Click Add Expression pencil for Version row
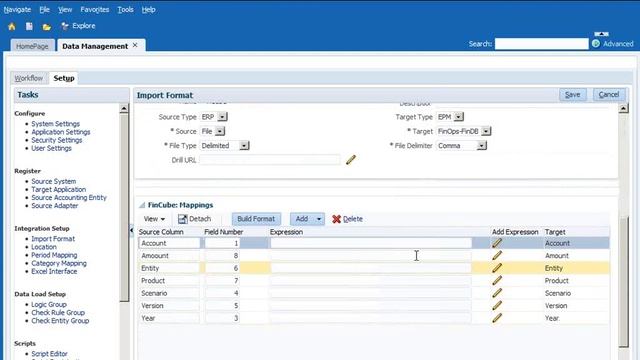 497,306
